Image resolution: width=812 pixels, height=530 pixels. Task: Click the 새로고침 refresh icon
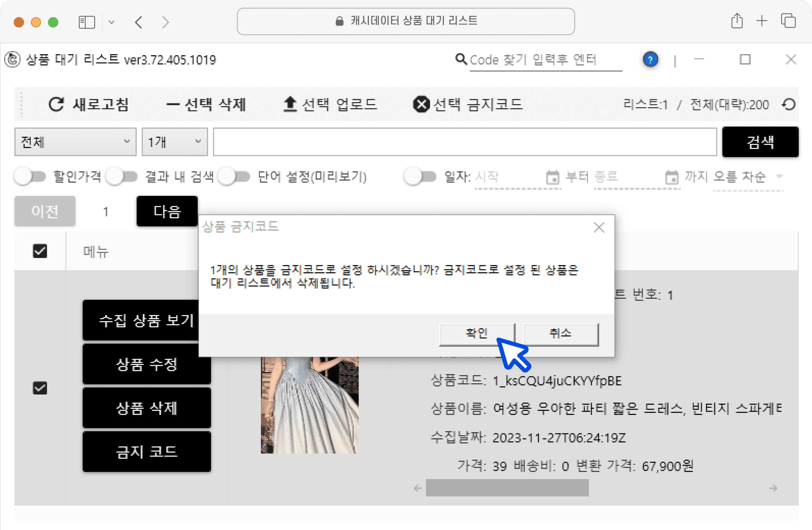pyautogui.click(x=56, y=104)
